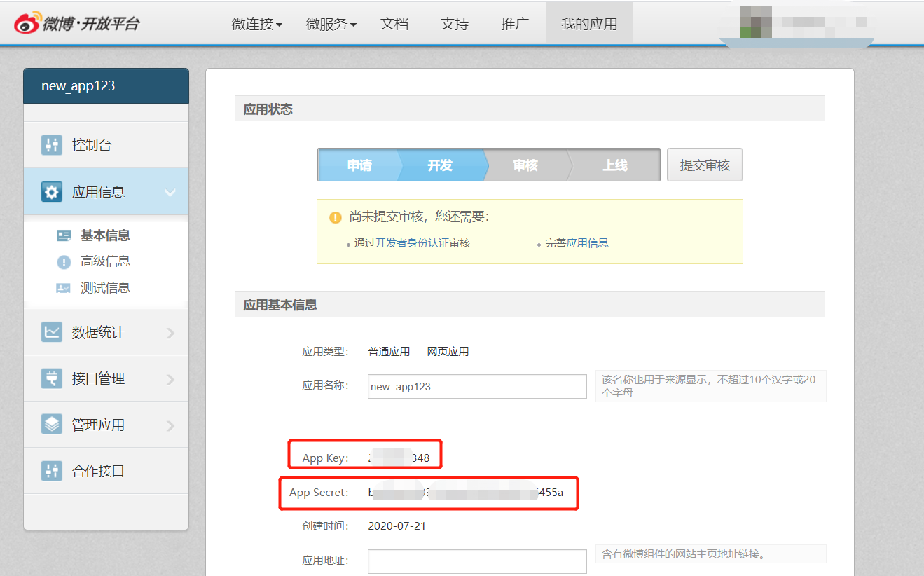Click the empty 应用地址 input field
Viewport: 924px width, 576px height.
(x=477, y=561)
